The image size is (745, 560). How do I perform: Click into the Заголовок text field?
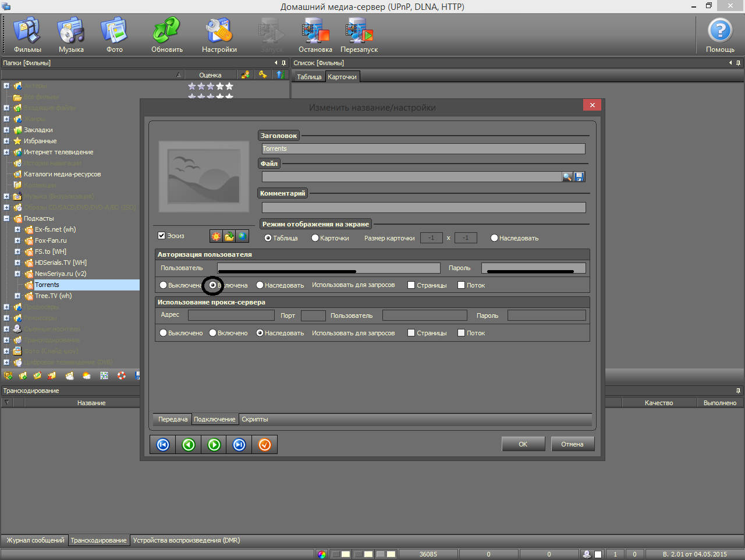(423, 149)
